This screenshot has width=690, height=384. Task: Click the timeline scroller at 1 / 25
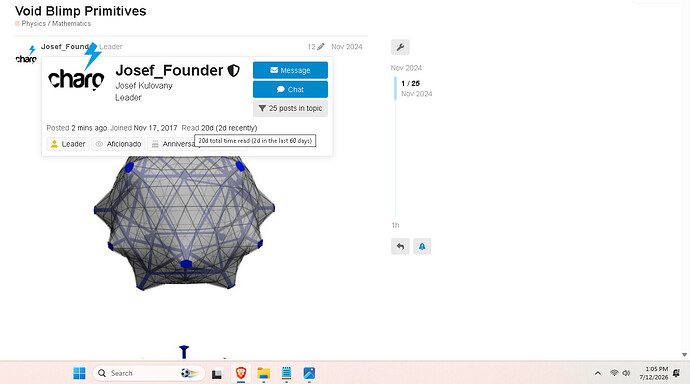click(411, 83)
